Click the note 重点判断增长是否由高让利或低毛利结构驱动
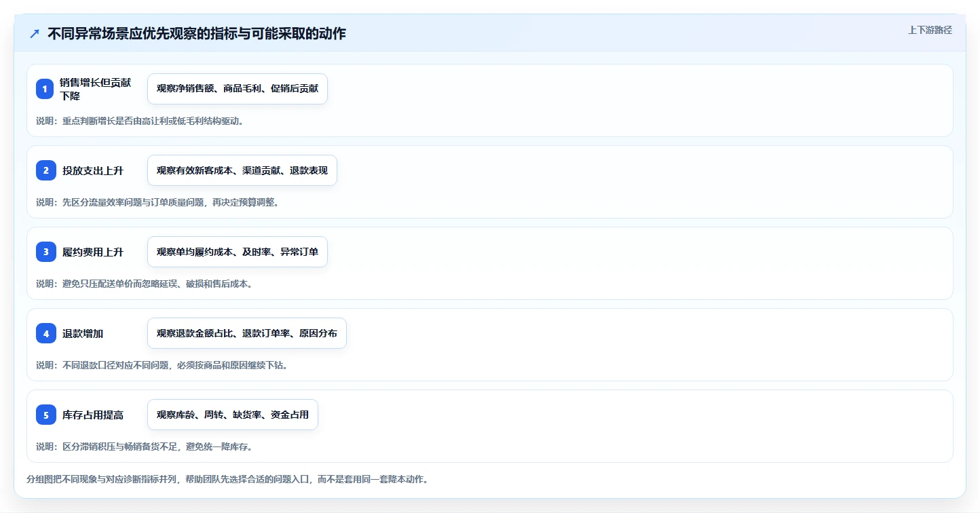The width and height of the screenshot is (980, 513). pyautogui.click(x=140, y=121)
